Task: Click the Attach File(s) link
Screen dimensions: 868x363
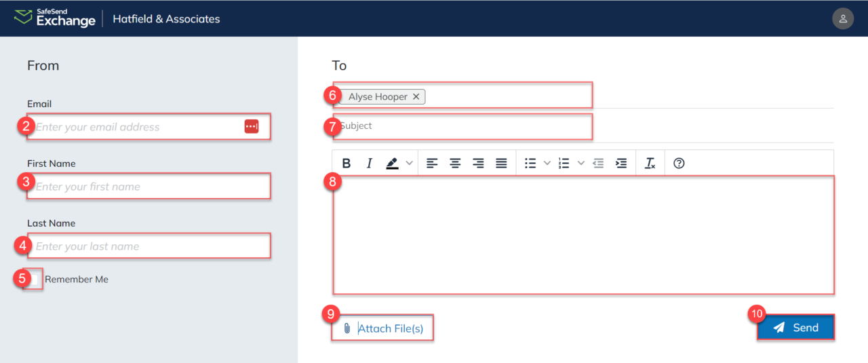Action: pos(390,328)
